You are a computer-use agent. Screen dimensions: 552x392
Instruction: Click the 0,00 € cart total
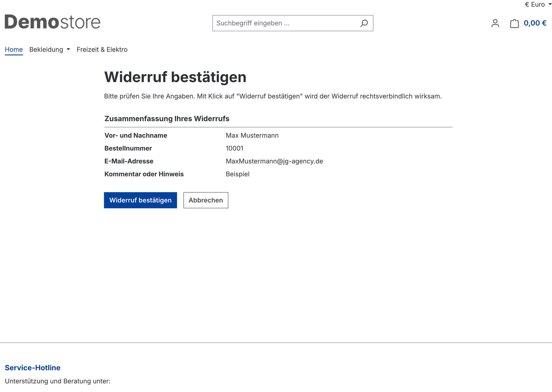(x=535, y=23)
